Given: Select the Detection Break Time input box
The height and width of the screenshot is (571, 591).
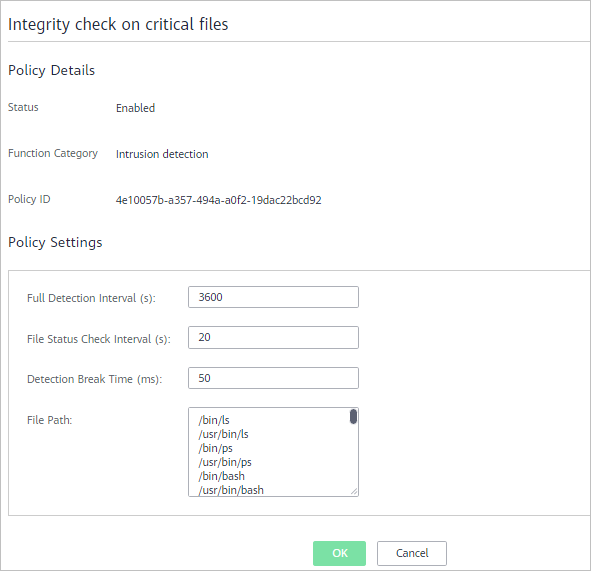Looking at the screenshot, I should tap(273, 378).
